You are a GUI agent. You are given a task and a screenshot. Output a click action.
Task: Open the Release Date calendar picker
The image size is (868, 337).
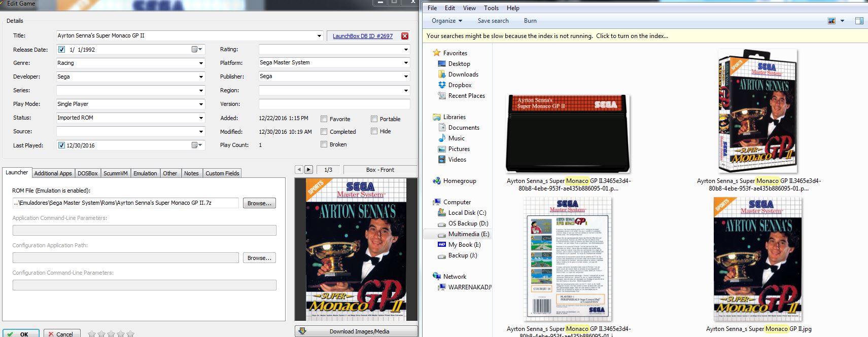197,49
